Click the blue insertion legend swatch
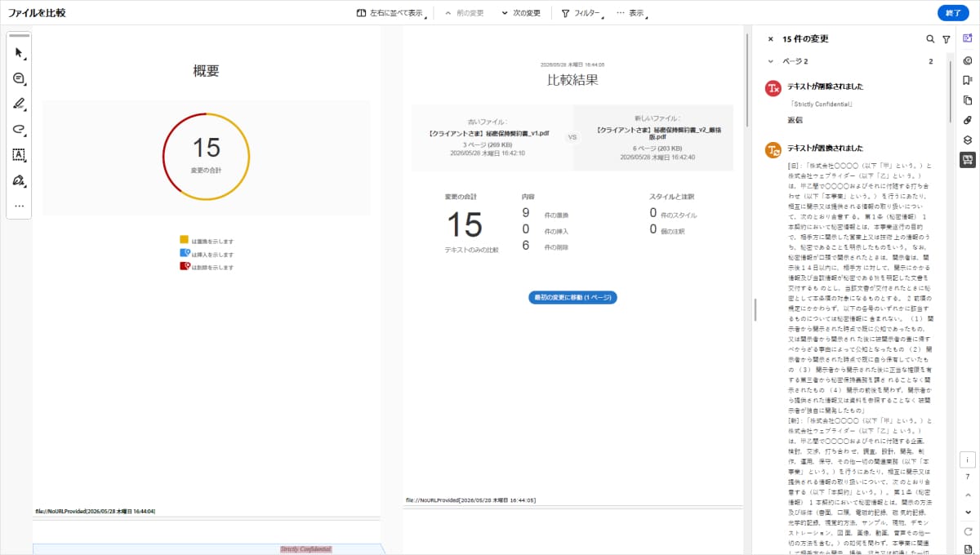 [x=185, y=253]
